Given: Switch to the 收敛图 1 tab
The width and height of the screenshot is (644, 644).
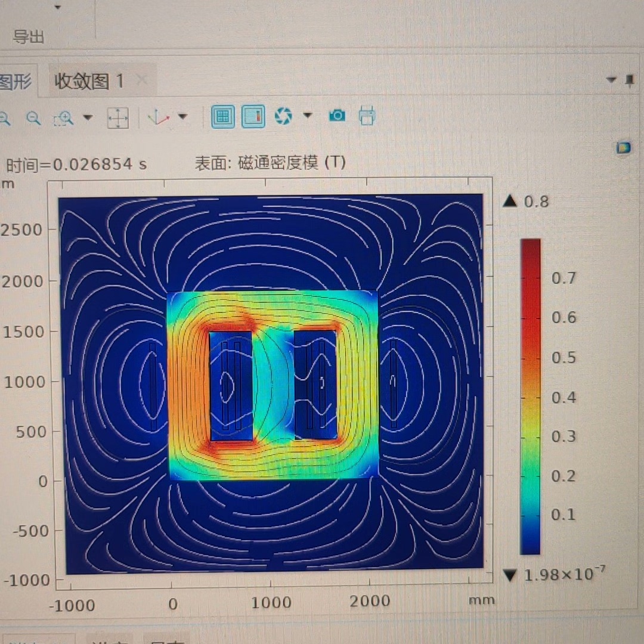Looking at the screenshot, I should point(89,81).
